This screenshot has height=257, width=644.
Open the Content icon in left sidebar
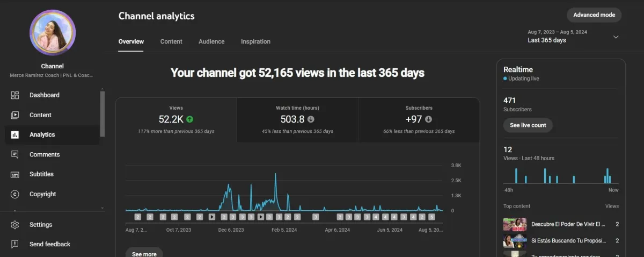(15, 115)
